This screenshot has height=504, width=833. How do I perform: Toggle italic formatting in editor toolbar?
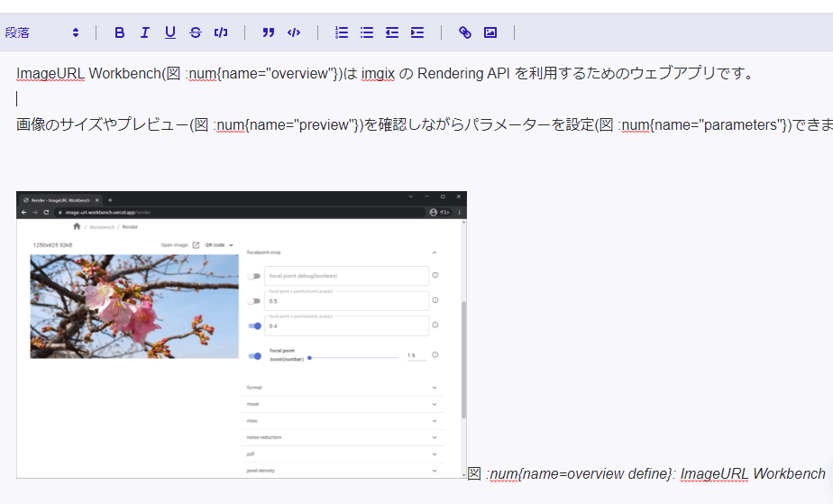point(144,33)
